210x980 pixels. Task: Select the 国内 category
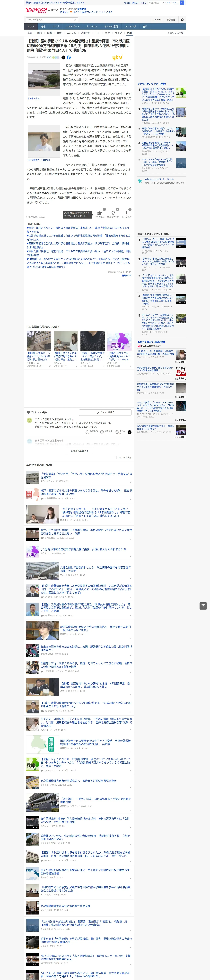pyautogui.click(x=40, y=33)
